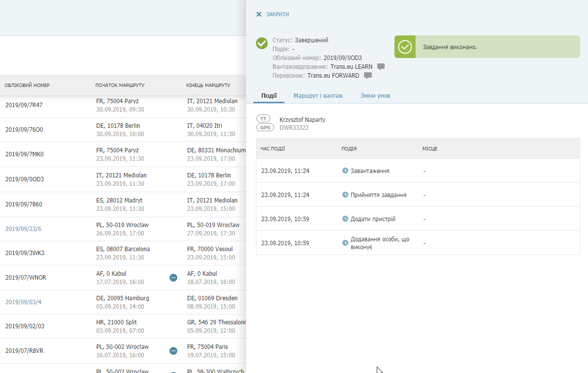Sort by ОБЛІКОВИЙ НОМЕР column header
Viewport: 588px width, 373px height.
[x=27, y=85]
